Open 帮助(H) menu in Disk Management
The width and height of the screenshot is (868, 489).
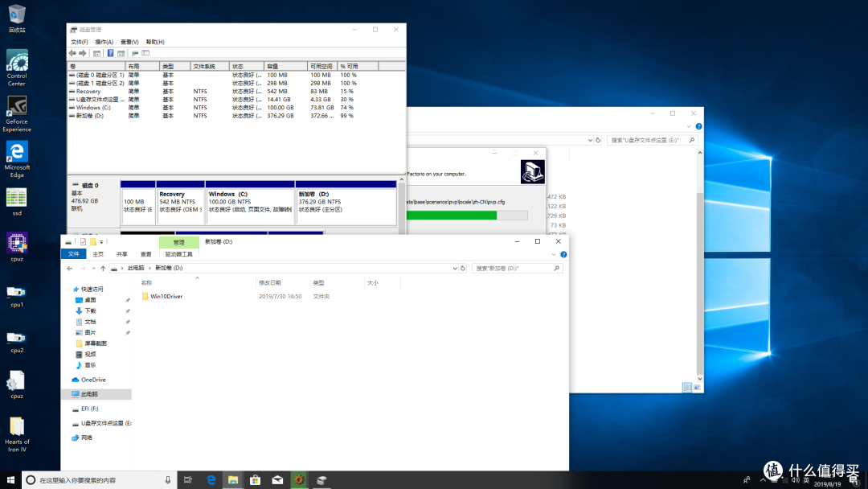(155, 42)
